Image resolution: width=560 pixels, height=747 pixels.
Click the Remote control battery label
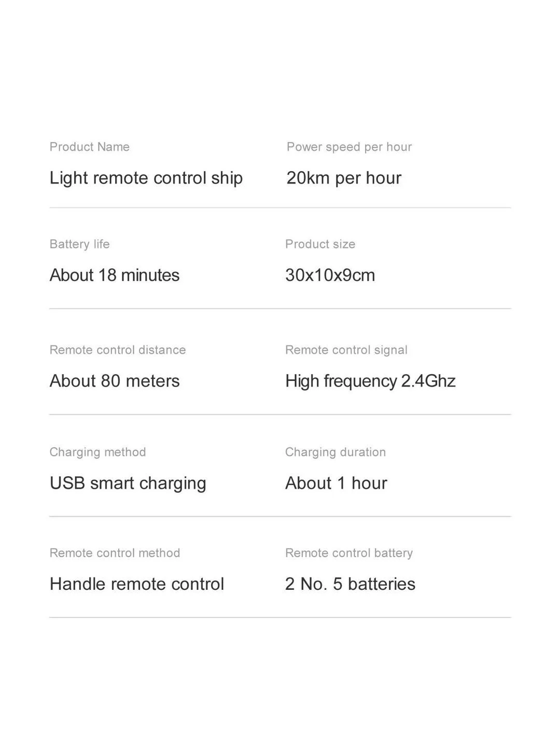(x=349, y=554)
